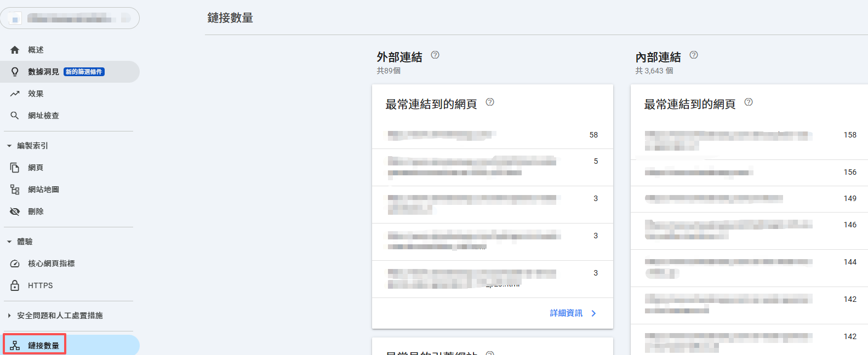Click the home icon beside 概述
The height and width of the screenshot is (355, 868).
click(15, 50)
